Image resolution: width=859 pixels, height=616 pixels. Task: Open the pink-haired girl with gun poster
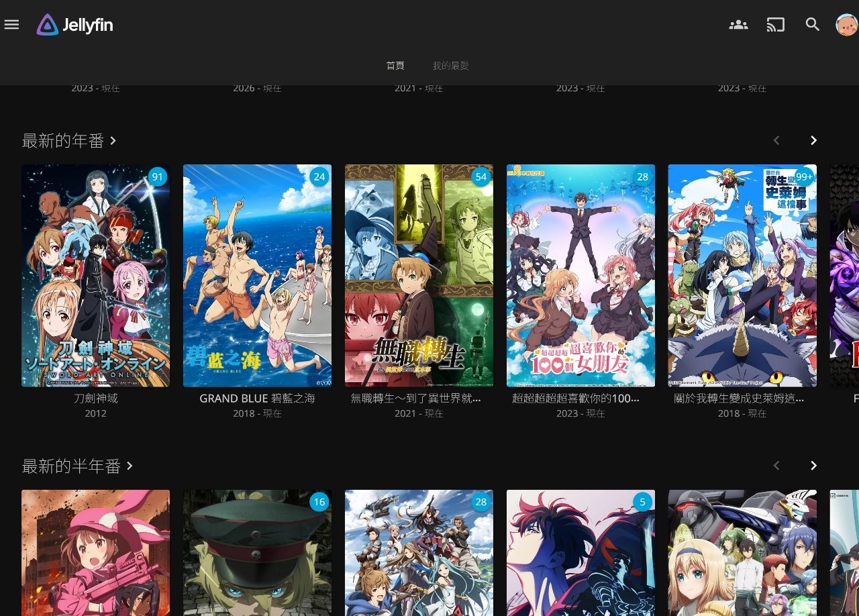click(95, 553)
